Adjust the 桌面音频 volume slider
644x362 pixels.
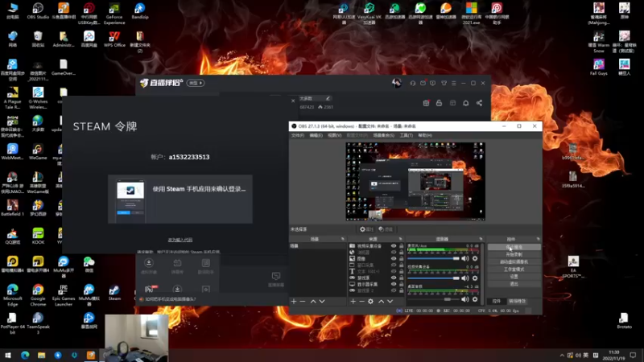[433, 299]
